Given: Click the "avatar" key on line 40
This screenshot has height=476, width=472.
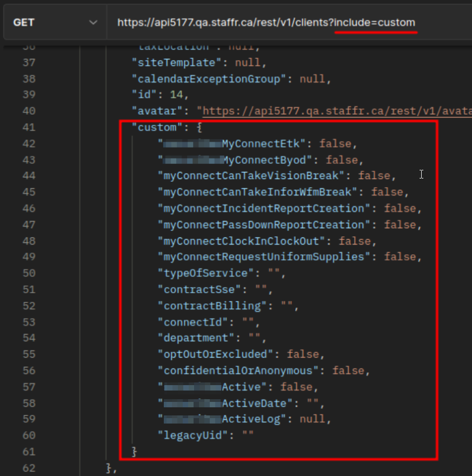Looking at the screenshot, I should coord(157,111).
